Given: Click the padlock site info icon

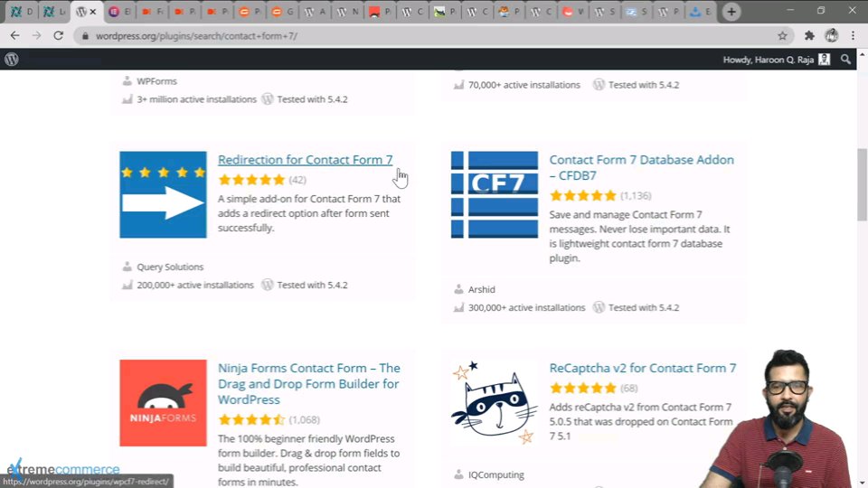Looking at the screenshot, I should [x=85, y=36].
